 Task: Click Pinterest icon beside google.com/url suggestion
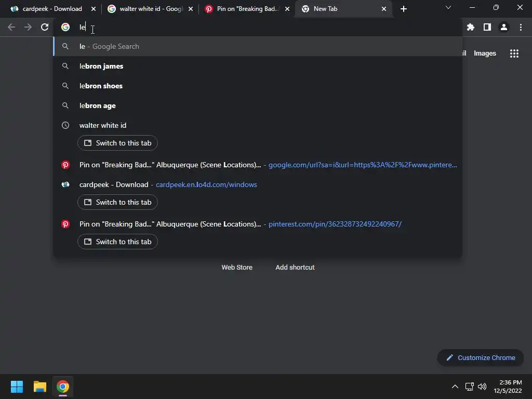click(65, 165)
